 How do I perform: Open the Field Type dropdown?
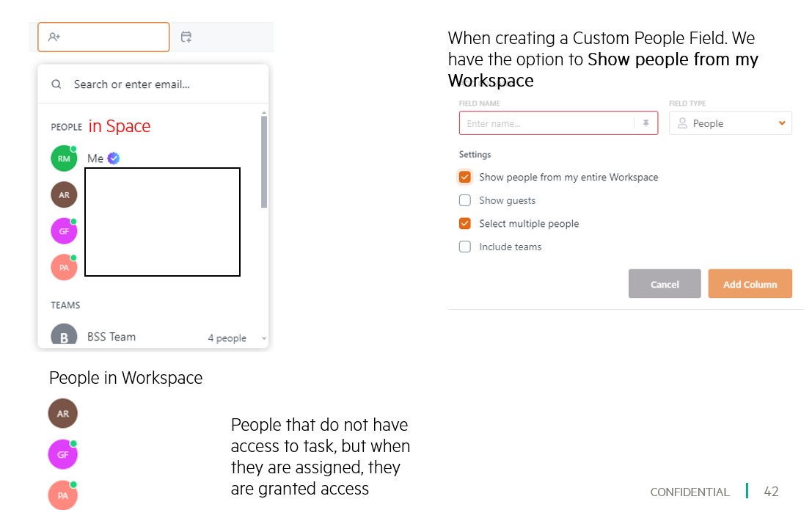[781, 123]
